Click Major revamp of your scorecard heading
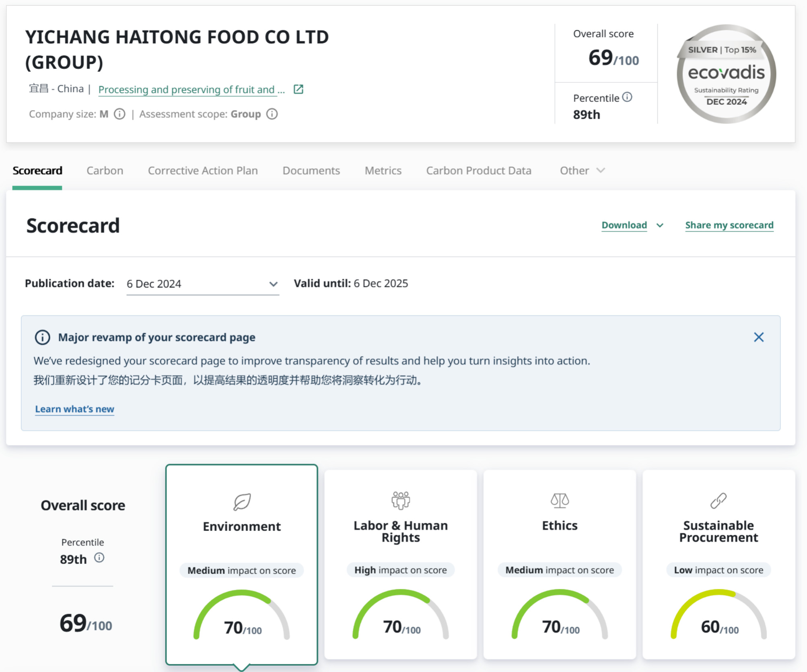Image resolution: width=807 pixels, height=672 pixels. [x=157, y=337]
